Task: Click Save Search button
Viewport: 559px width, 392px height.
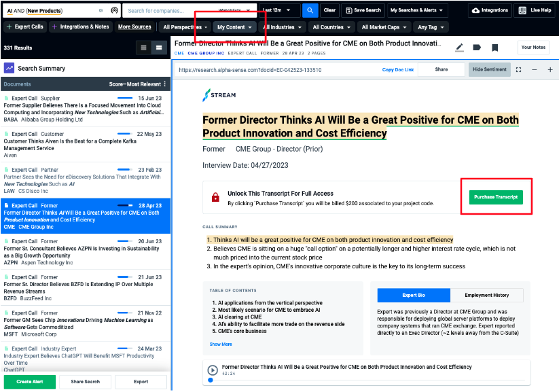Action: click(363, 10)
